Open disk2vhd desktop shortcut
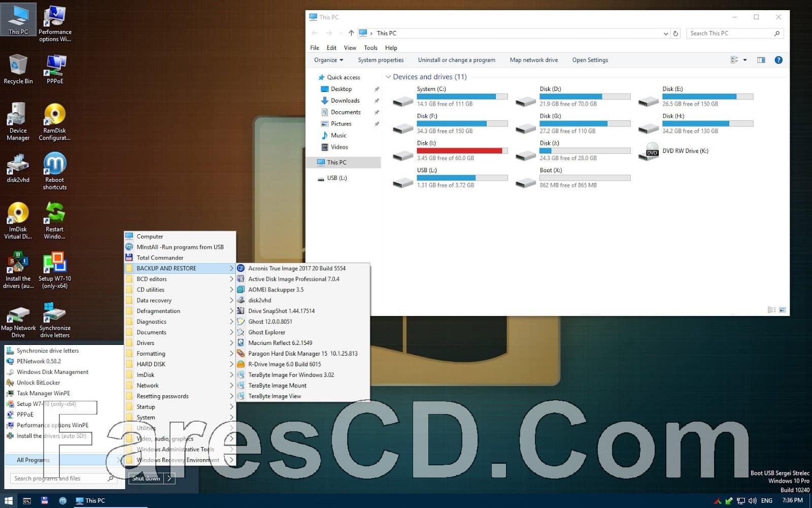This screenshot has height=508, width=812. 18,168
